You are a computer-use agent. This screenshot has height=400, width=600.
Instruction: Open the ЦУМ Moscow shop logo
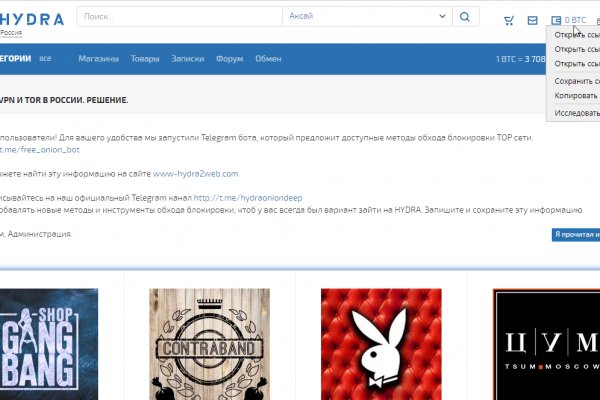point(546,338)
